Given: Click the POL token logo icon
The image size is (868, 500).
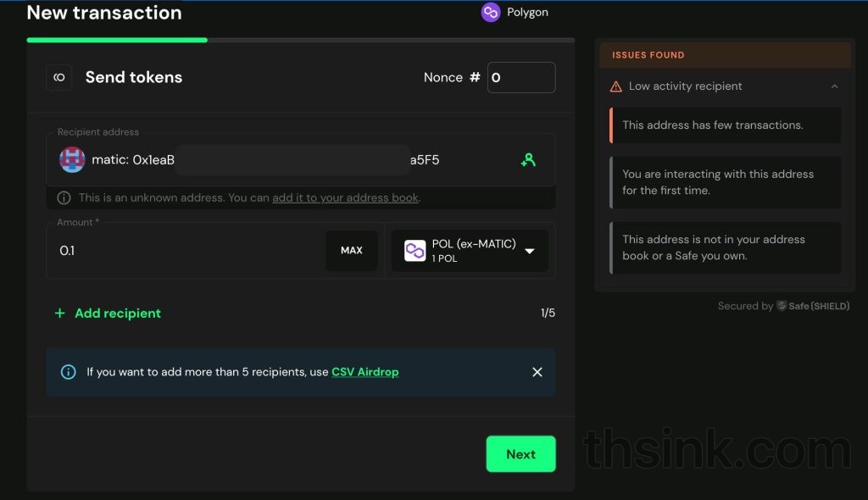Looking at the screenshot, I should point(415,251).
